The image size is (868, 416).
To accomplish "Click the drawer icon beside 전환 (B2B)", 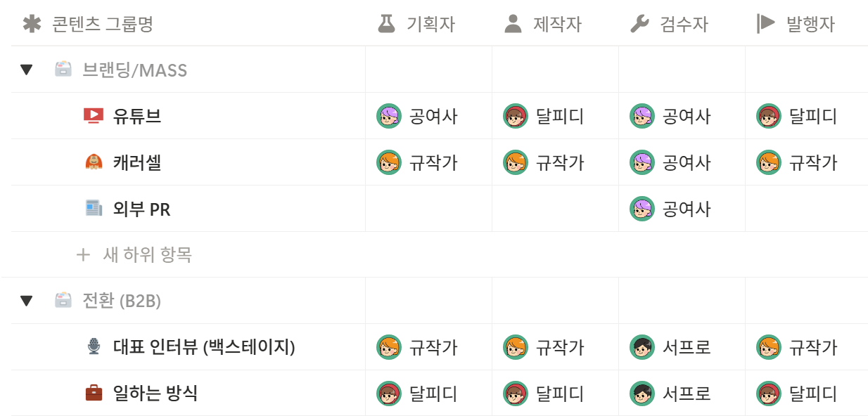I will click(63, 301).
